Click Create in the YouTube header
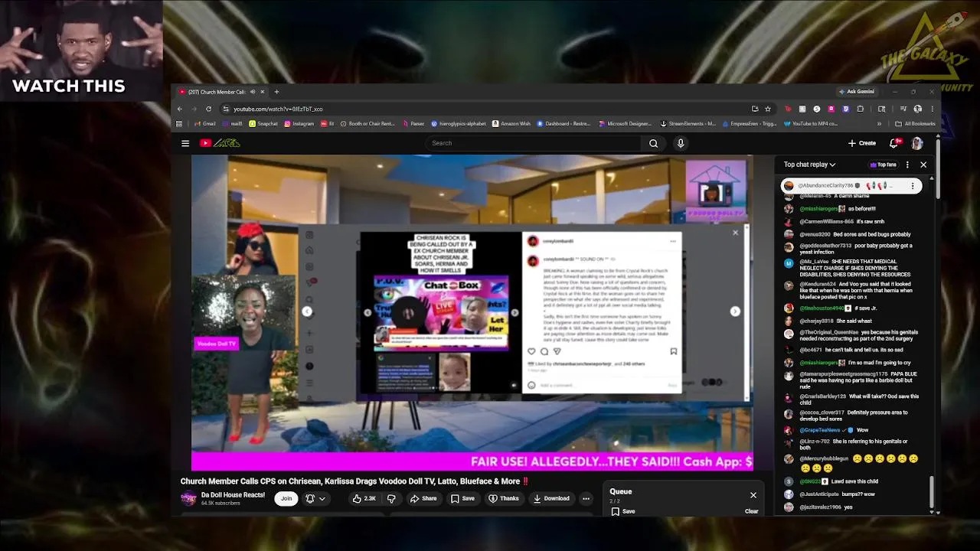Screen dimensions: 980x551 (x=862, y=143)
